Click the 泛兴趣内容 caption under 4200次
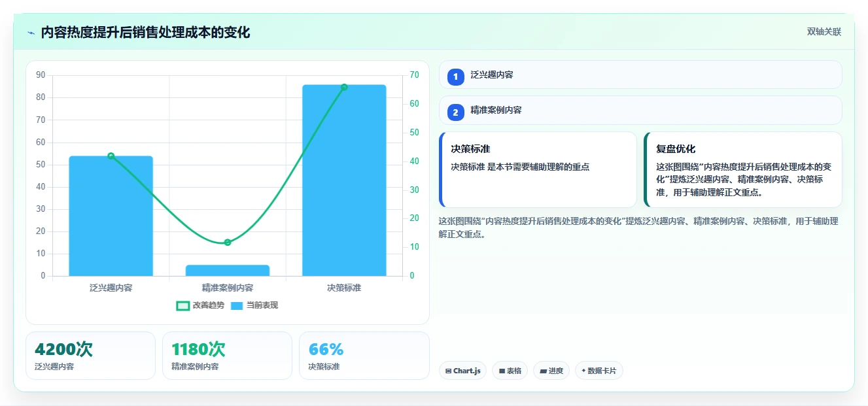This screenshot has width=868, height=406. 54,367
